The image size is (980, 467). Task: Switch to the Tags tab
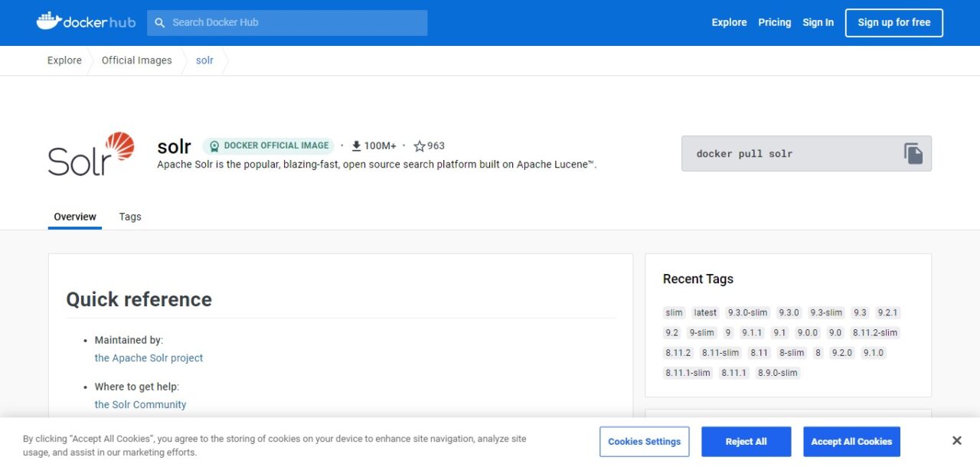coord(130,217)
